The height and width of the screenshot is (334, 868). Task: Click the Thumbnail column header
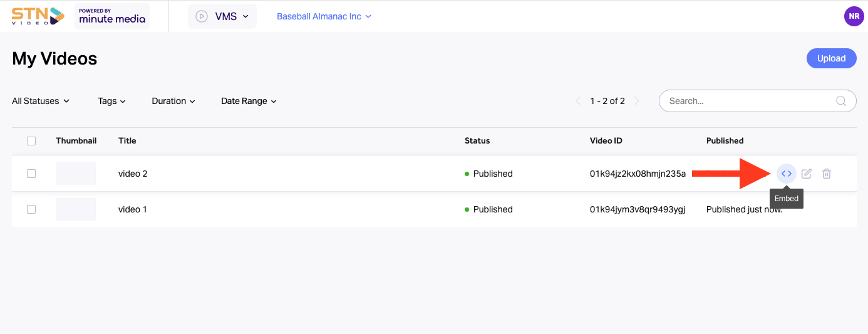[76, 141]
